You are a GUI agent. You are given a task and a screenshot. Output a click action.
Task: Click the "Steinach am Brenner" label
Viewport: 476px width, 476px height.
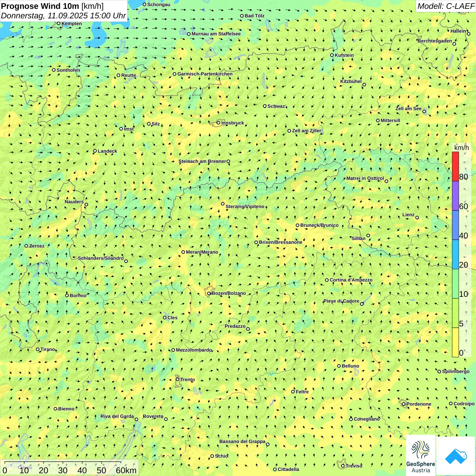pyautogui.click(x=202, y=161)
